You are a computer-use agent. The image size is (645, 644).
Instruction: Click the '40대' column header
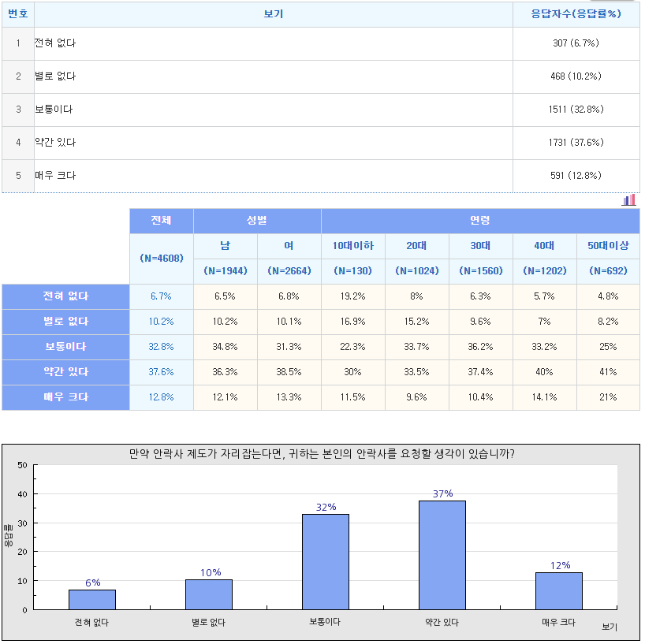[x=544, y=246]
